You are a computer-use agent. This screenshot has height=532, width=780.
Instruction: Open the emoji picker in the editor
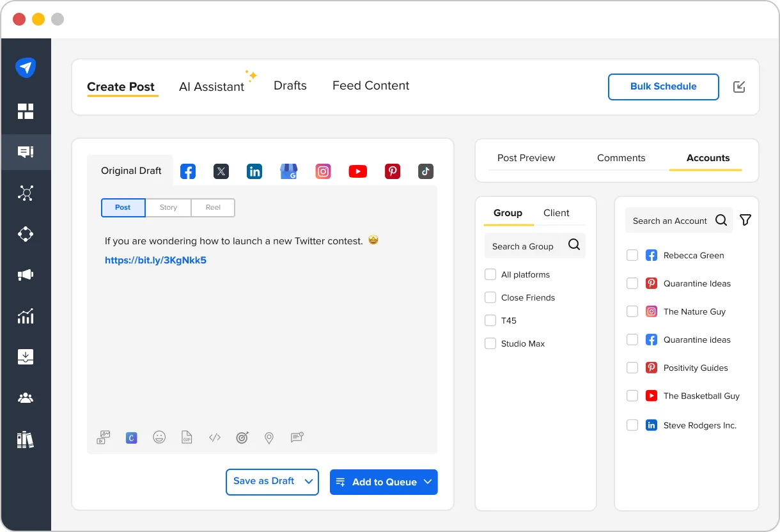pos(159,437)
